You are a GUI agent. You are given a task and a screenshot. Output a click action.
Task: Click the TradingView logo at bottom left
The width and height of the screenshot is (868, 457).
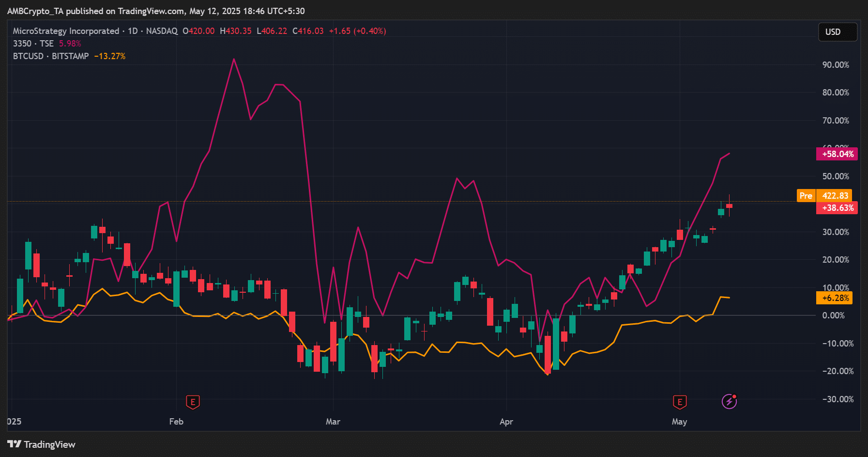coord(42,444)
